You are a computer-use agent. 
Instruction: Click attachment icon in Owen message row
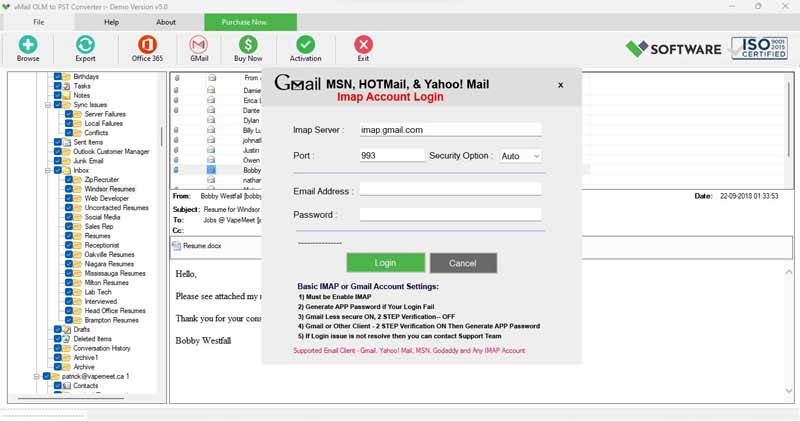tap(176, 160)
